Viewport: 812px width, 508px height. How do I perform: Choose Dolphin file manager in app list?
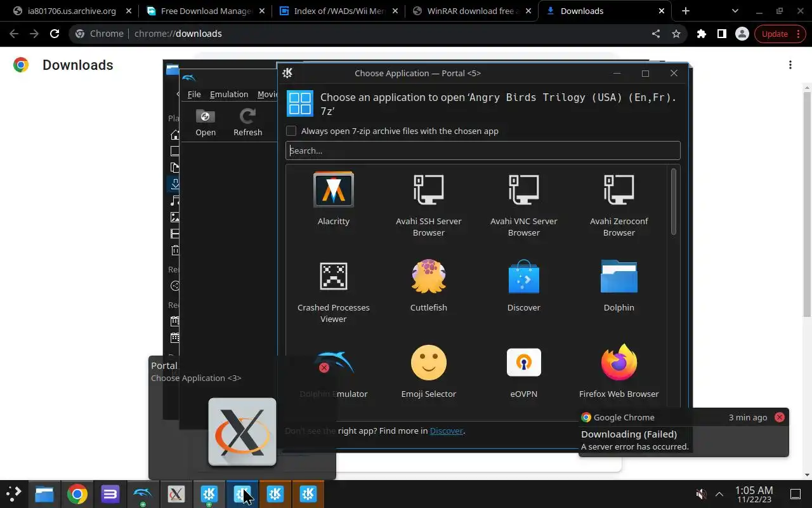pos(619,286)
